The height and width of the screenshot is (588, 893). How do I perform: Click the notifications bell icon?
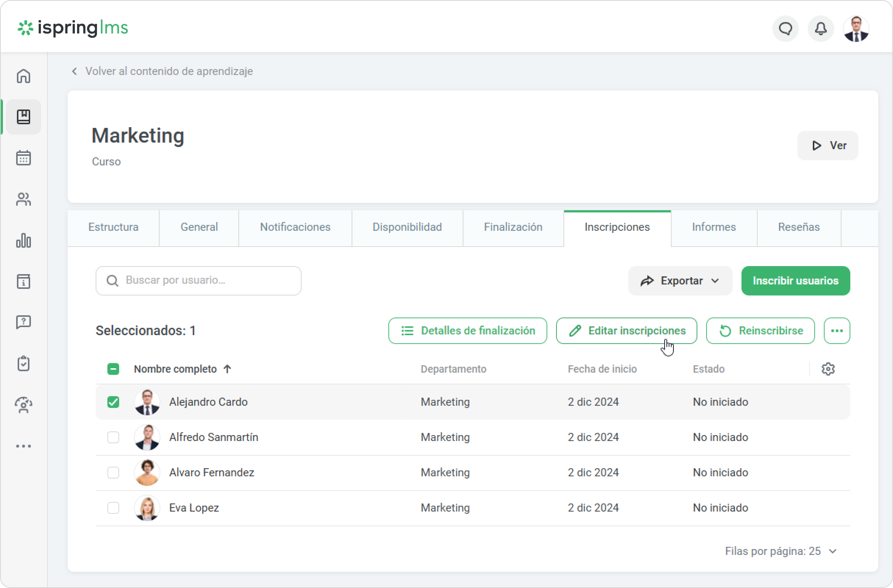[x=821, y=28]
